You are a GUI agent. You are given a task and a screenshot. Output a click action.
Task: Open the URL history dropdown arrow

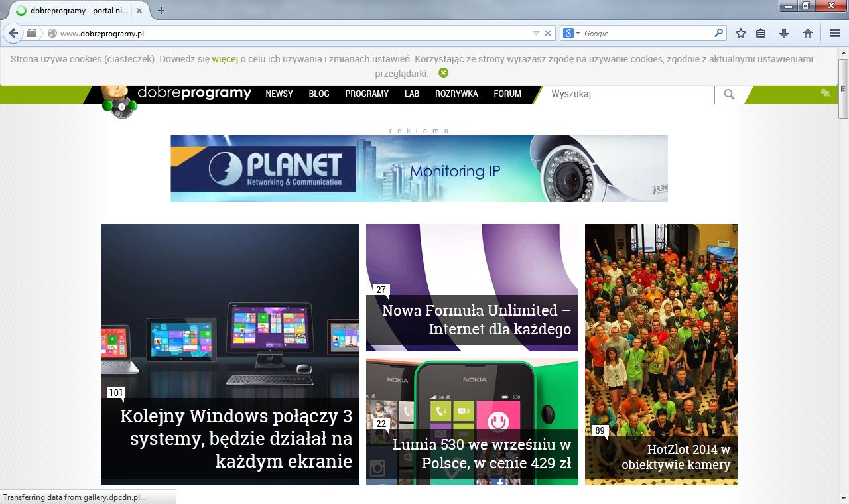click(x=536, y=33)
